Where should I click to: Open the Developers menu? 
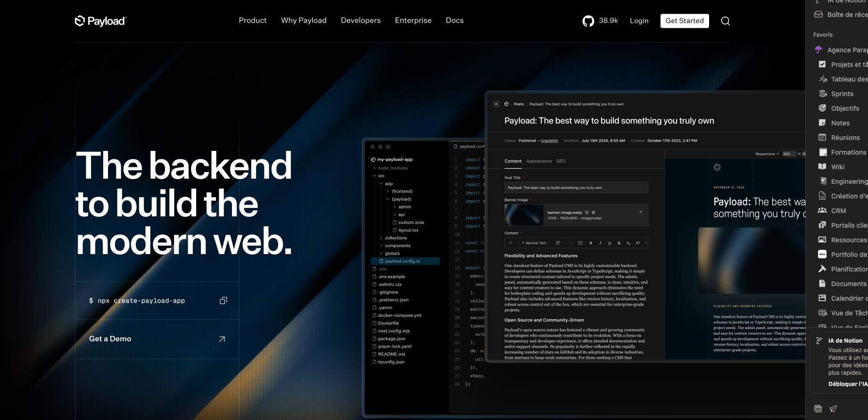(x=361, y=20)
